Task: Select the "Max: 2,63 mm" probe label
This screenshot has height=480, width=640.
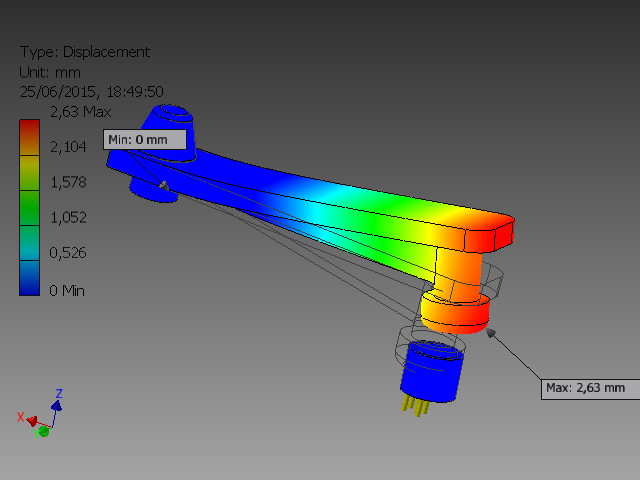Action: 590,389
